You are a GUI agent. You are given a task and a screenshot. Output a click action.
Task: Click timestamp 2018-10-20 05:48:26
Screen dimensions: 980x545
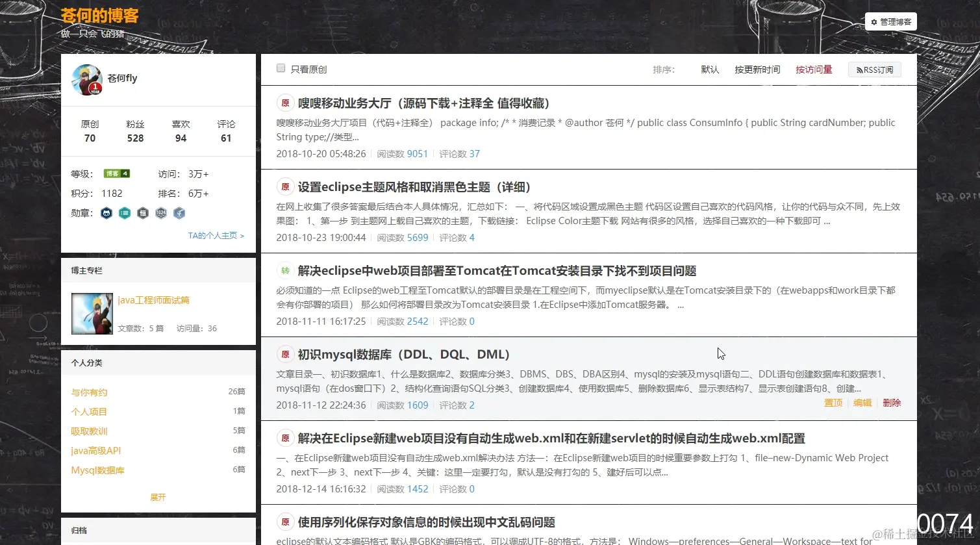[321, 154]
